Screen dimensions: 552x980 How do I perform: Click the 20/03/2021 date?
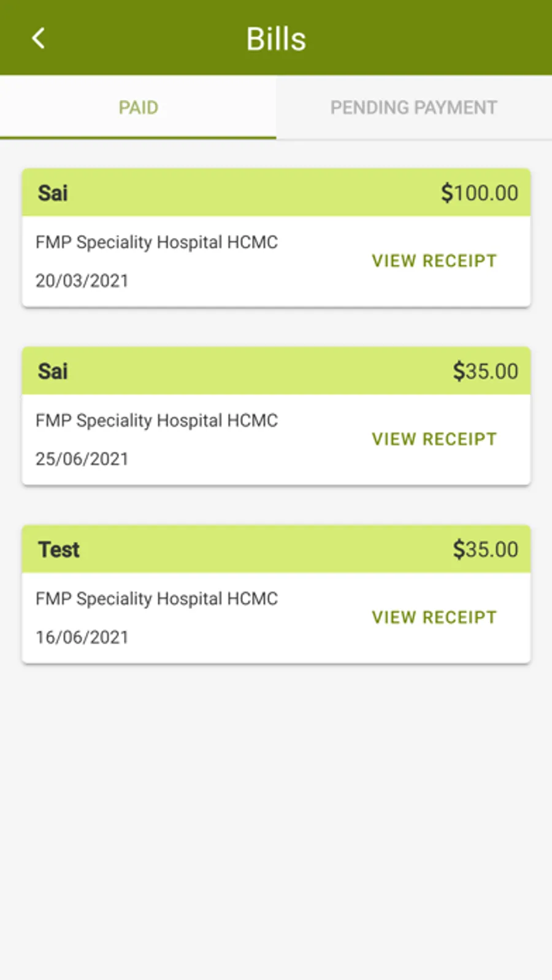point(82,281)
